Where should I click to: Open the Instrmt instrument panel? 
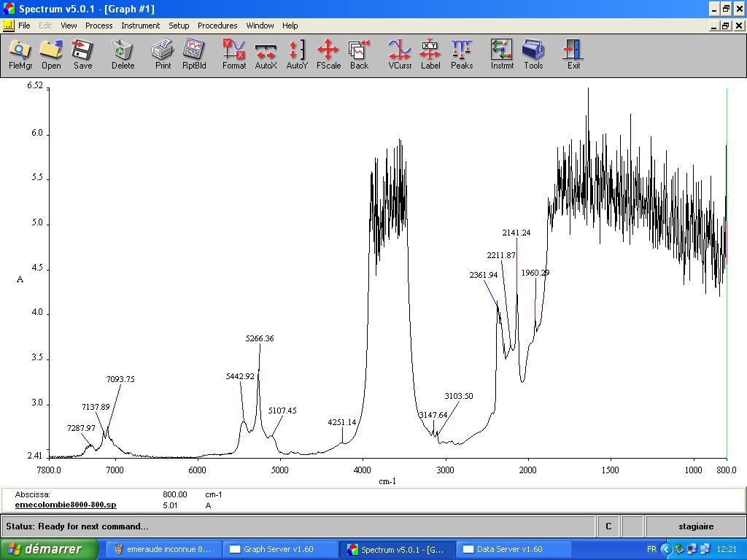point(502,55)
